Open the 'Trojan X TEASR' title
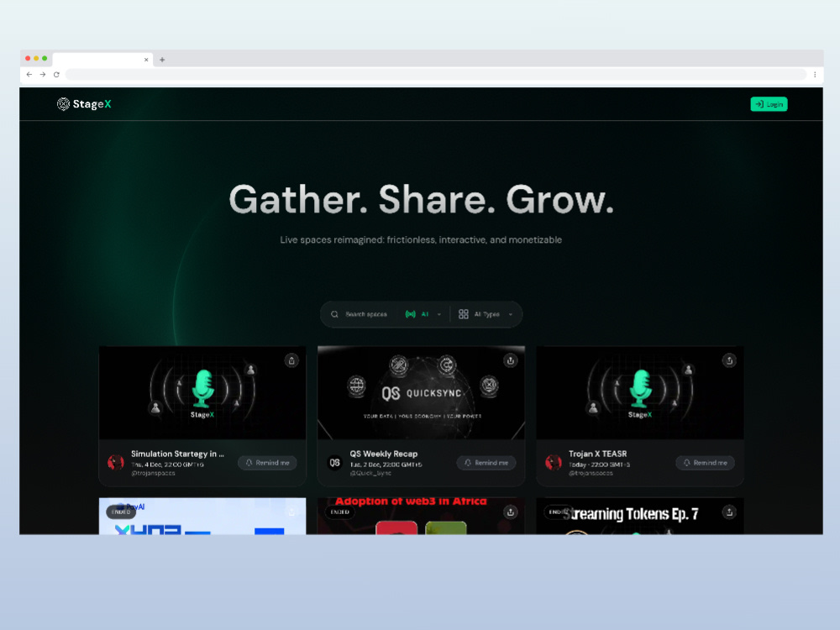 [x=598, y=454]
